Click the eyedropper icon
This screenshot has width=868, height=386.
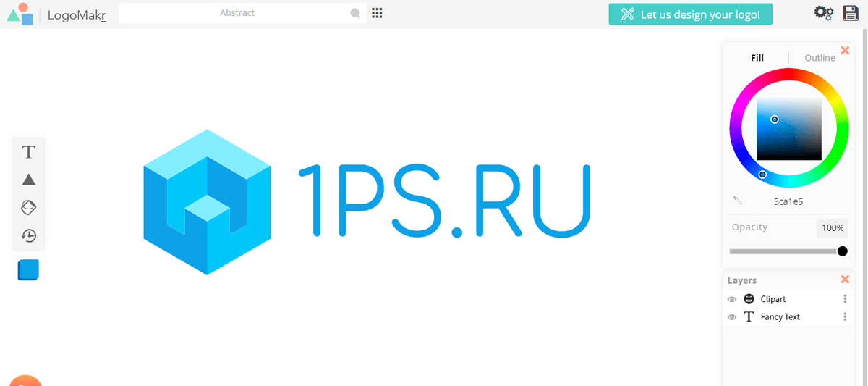[738, 200]
